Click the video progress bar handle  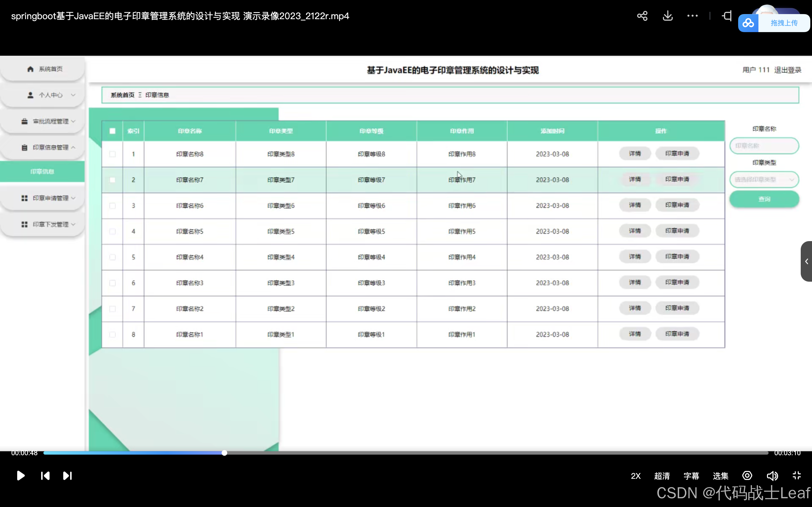[x=224, y=453]
